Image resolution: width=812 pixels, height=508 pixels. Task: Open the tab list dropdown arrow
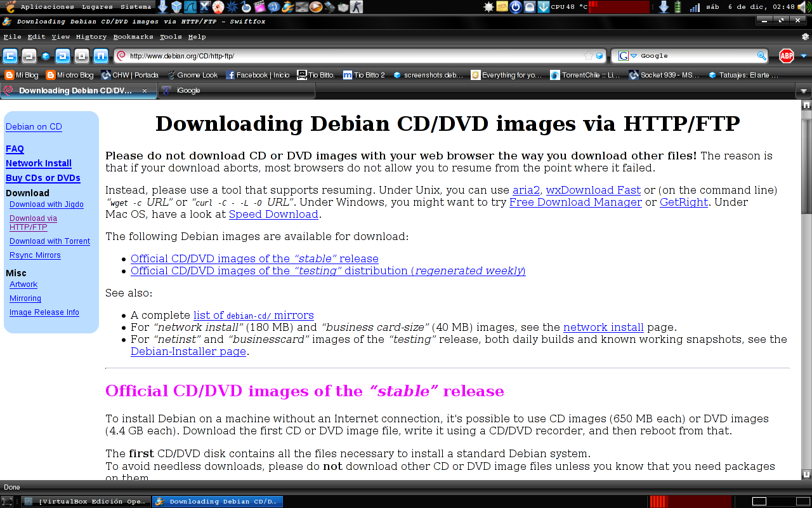click(x=804, y=90)
